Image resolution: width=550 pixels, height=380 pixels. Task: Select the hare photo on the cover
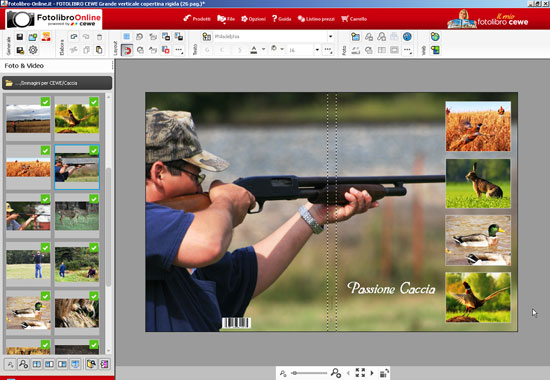pyautogui.click(x=478, y=183)
